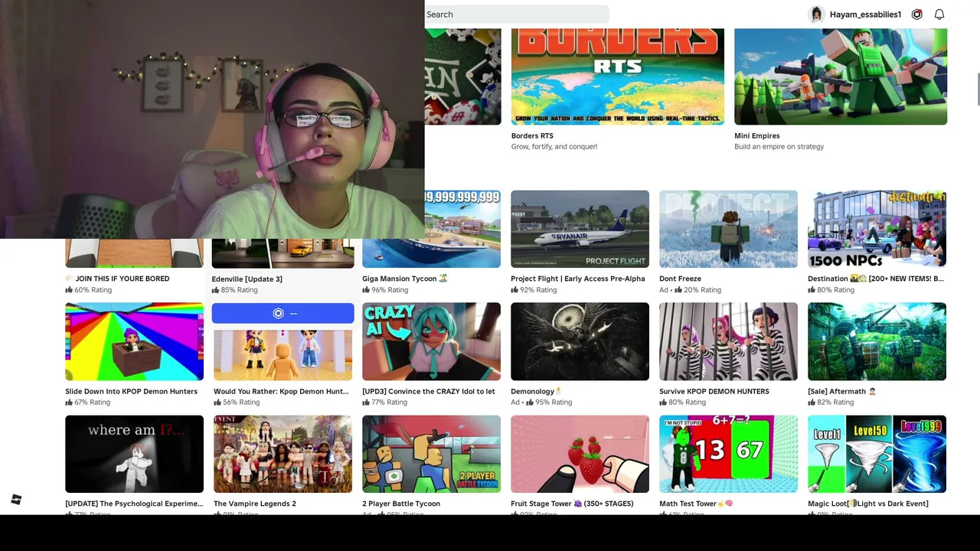The image size is (980, 551).
Task: Open the Demonology title link
Action: click(x=536, y=391)
